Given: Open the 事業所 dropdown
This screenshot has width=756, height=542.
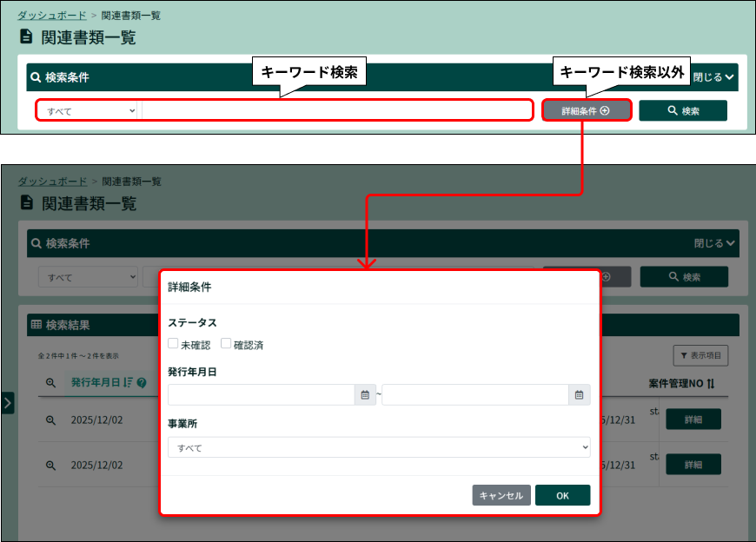Looking at the screenshot, I should (x=379, y=447).
